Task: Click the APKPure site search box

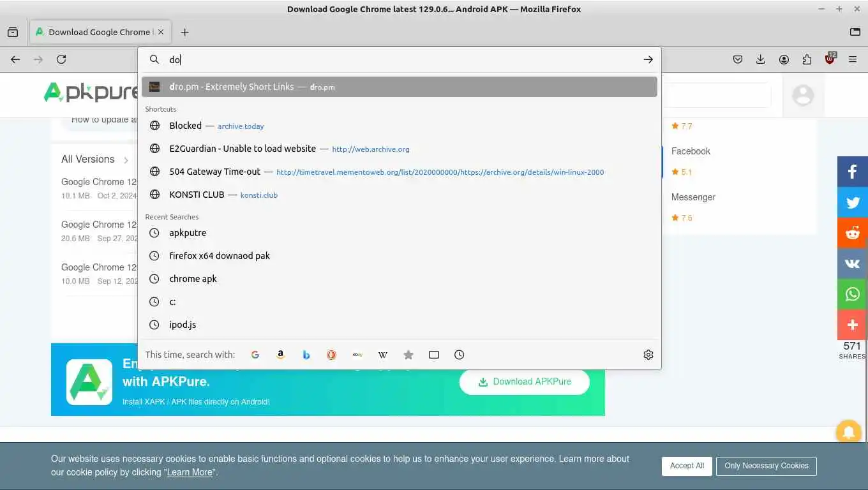Action: (716, 95)
